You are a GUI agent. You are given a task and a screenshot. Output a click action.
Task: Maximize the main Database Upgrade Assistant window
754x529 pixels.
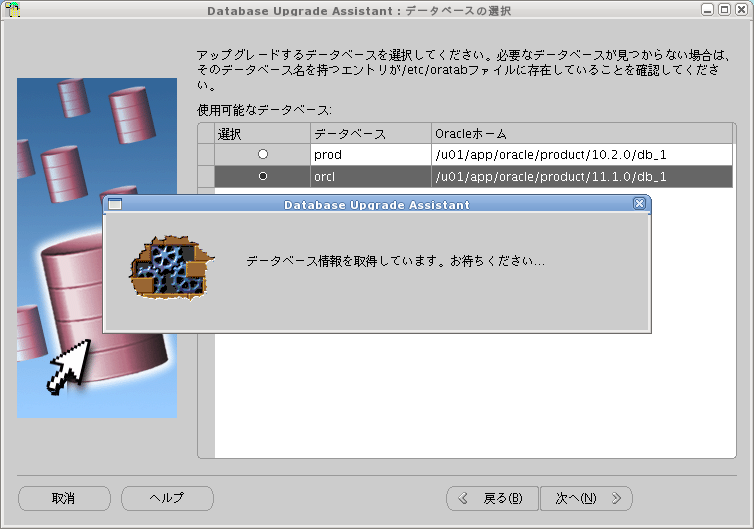724,10
